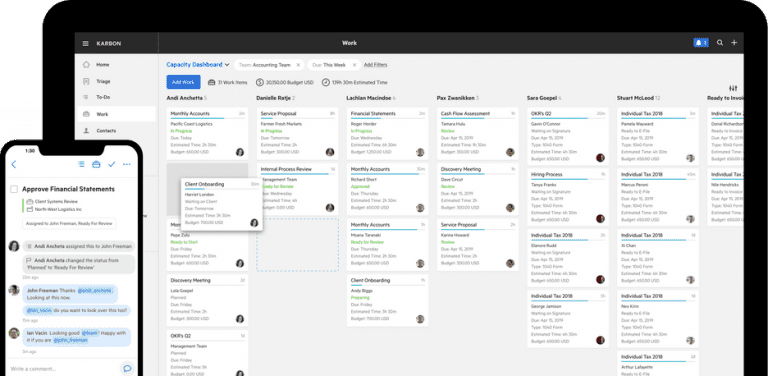Click the Sara Goepel column header

544,98
